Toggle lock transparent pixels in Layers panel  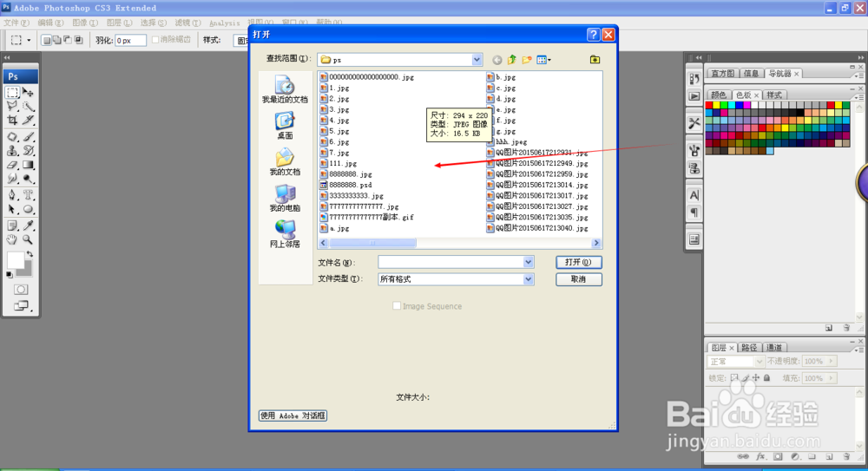734,378
